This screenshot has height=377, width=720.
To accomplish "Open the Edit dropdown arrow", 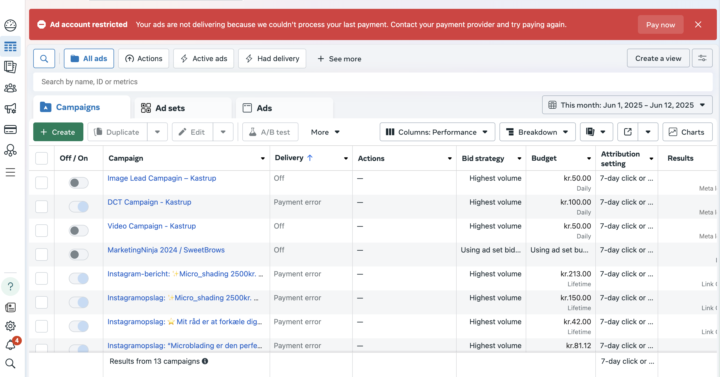I will [x=223, y=132].
